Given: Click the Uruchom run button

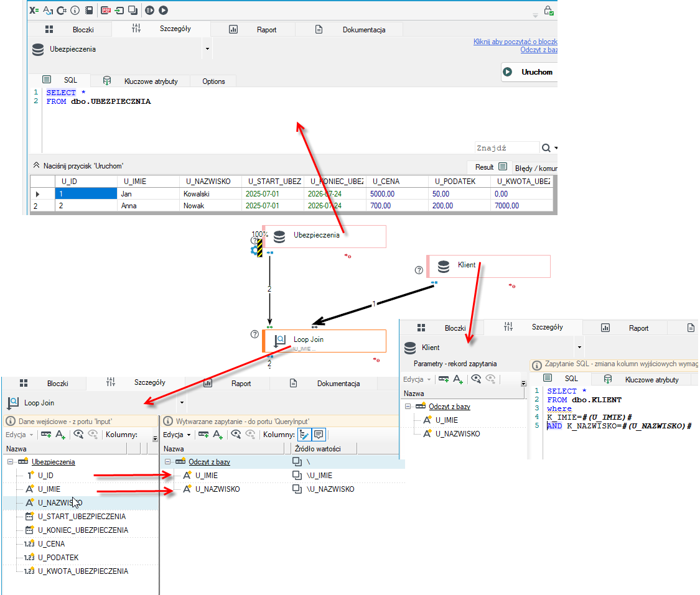Looking at the screenshot, I should [528, 72].
